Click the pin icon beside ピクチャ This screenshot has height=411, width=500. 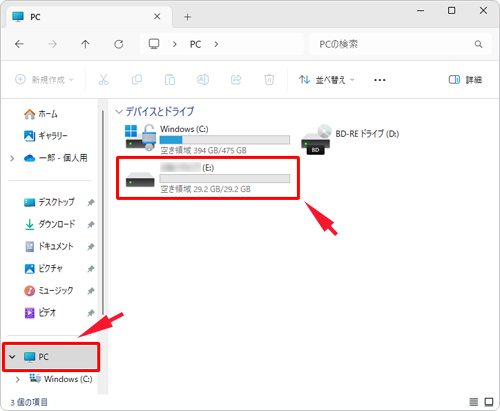pyautogui.click(x=91, y=269)
